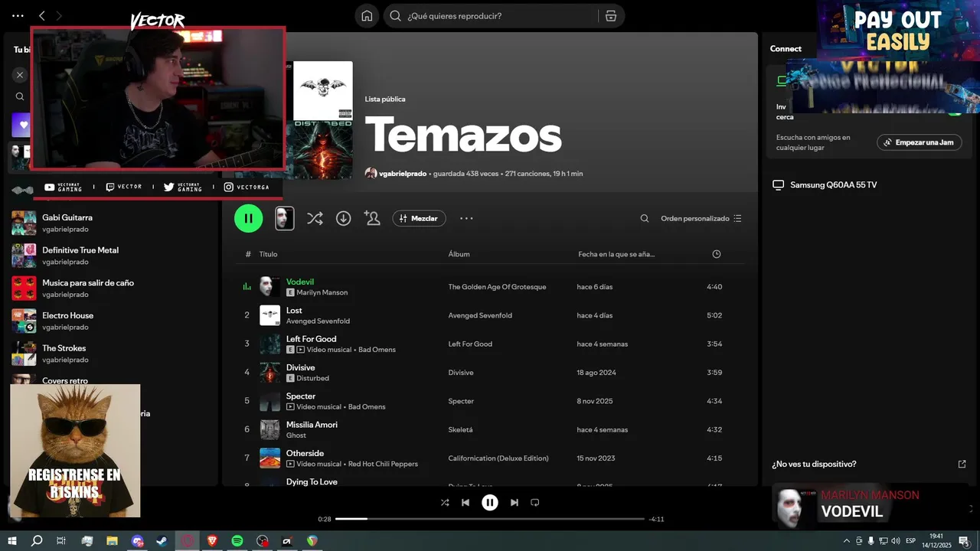Select the track Lost
Viewport: 980px width, 551px height.
tap(294, 311)
